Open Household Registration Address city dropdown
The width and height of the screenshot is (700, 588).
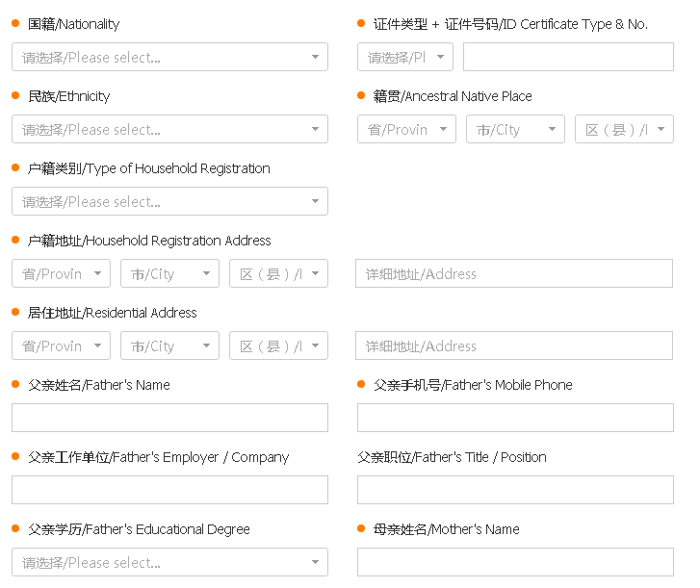tap(169, 273)
